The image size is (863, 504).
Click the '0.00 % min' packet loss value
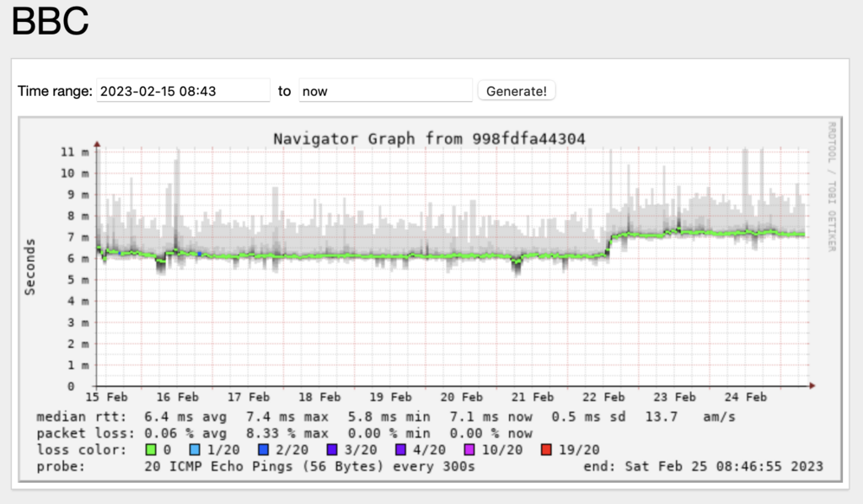[389, 433]
